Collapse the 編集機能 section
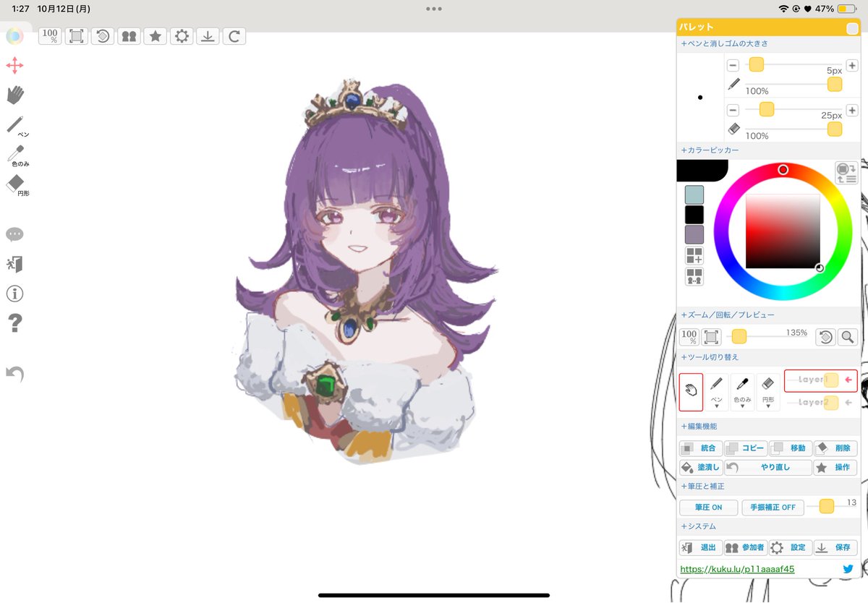Viewport: 868px width, 603px height. pos(699,427)
